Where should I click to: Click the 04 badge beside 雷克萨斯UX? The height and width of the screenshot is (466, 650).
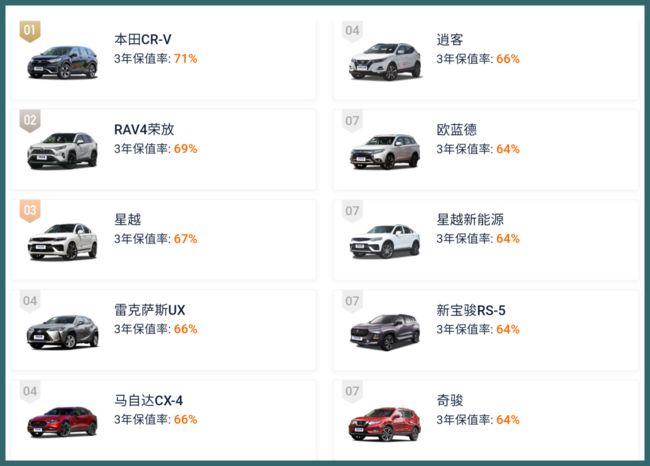coord(30,301)
